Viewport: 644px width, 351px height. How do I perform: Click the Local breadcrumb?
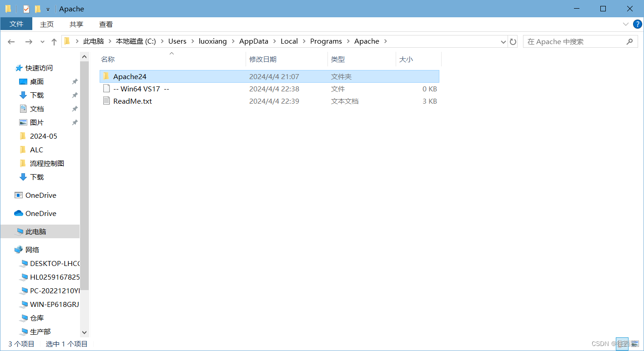[289, 41]
